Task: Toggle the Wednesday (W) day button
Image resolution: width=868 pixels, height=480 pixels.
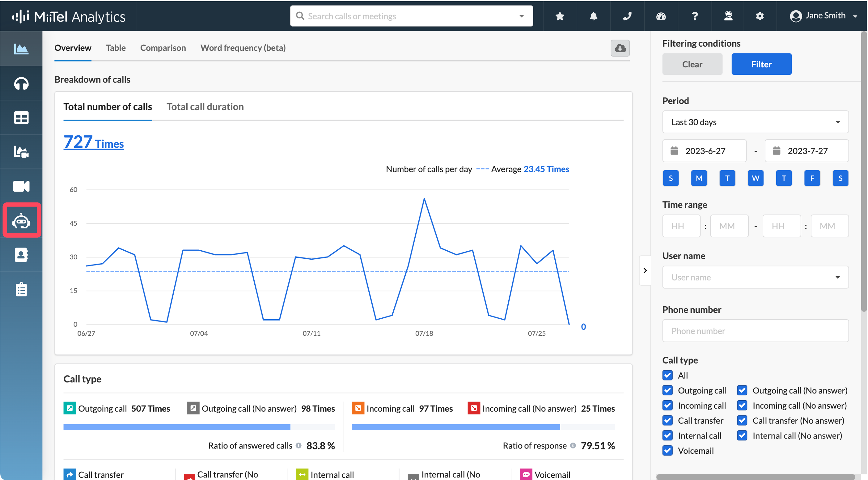Action: (x=756, y=178)
